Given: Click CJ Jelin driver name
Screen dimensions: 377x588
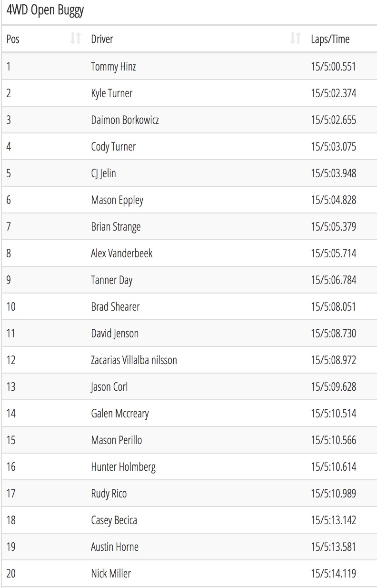Looking at the screenshot, I should [x=103, y=173].
